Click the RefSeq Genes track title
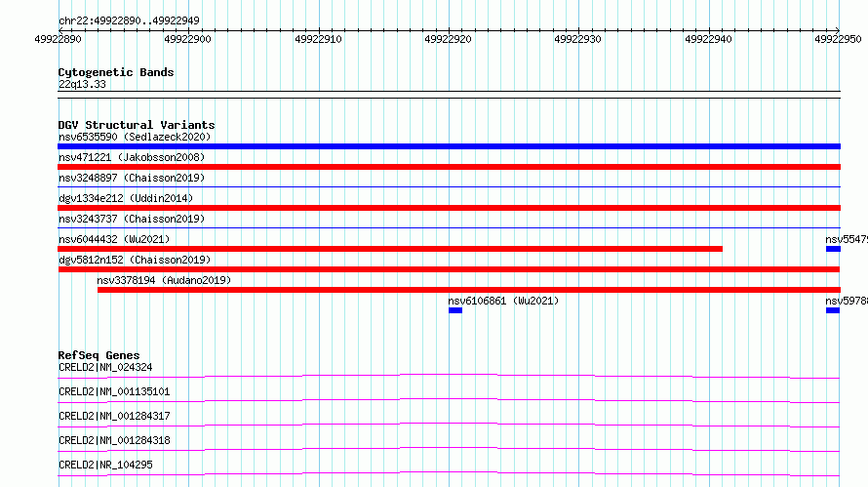 click(99, 355)
